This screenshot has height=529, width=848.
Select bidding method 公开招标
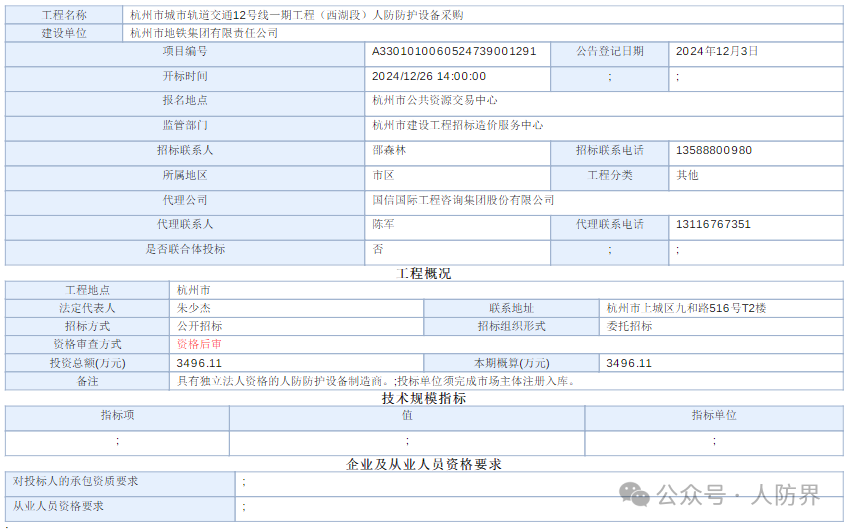200,327
